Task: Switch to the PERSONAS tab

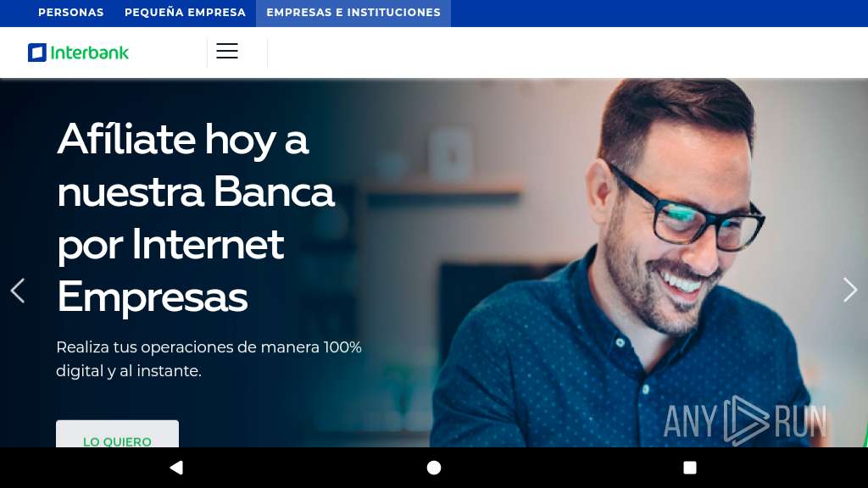Action: 71,12
